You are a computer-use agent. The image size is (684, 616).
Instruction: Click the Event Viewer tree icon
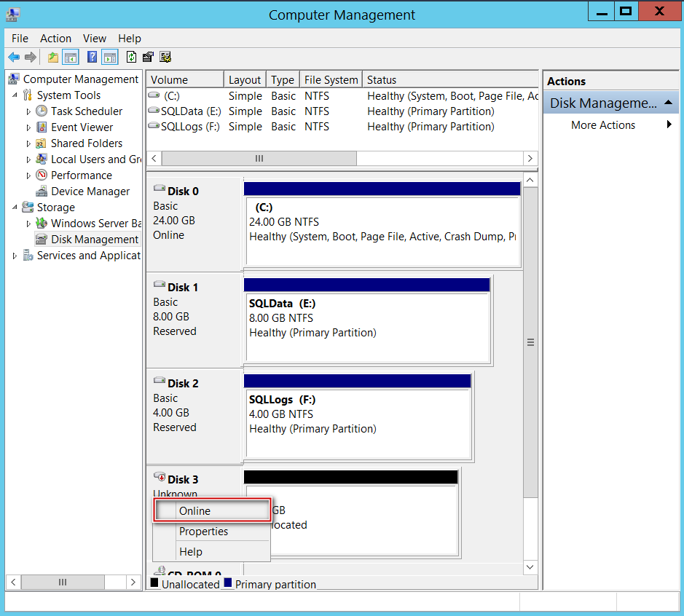pyautogui.click(x=42, y=127)
